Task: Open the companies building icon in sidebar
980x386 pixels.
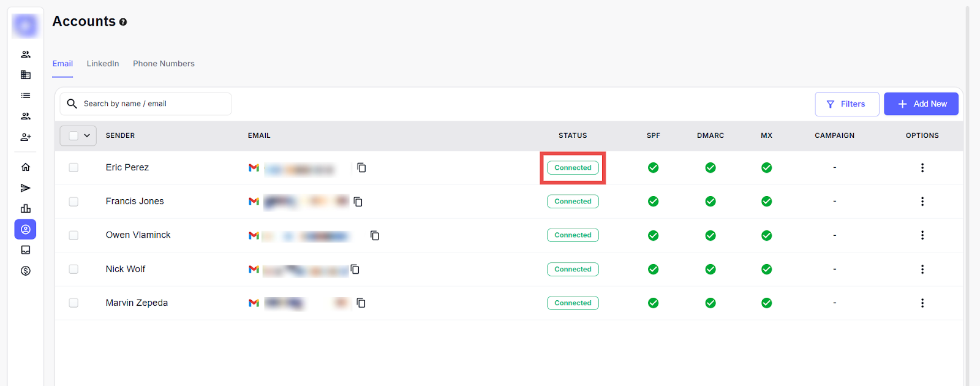Action: (x=26, y=75)
